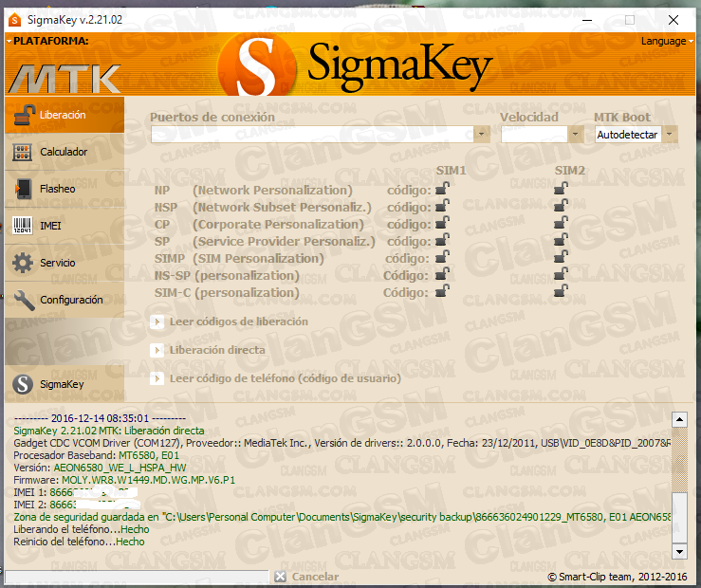Open the Flasheo tab
This screenshot has width=701, height=588.
click(x=65, y=189)
